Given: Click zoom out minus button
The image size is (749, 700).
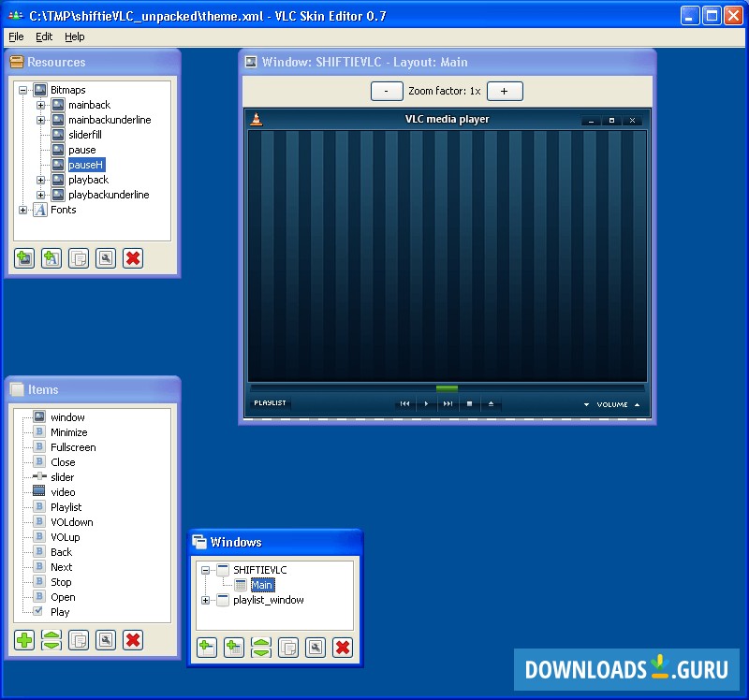Looking at the screenshot, I should click(x=387, y=91).
